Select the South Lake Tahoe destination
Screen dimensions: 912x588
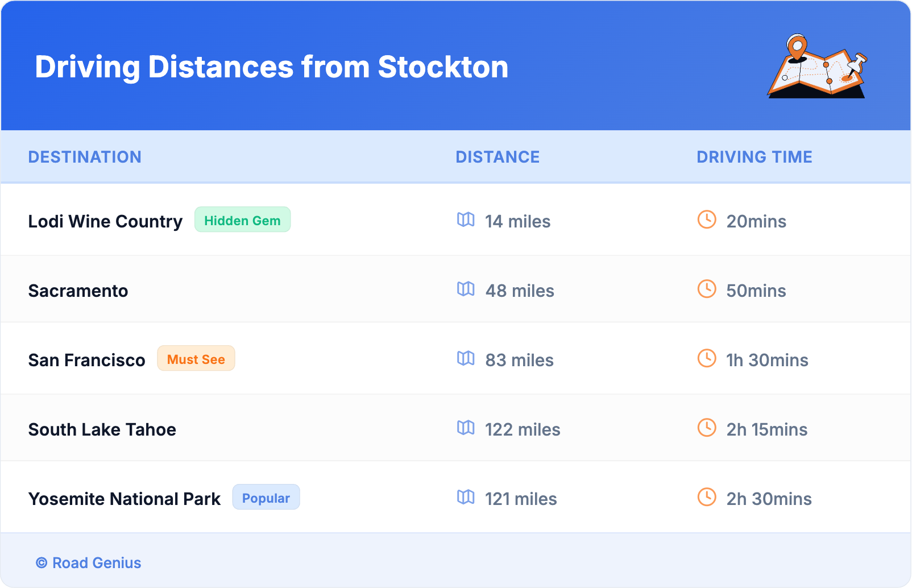(102, 429)
